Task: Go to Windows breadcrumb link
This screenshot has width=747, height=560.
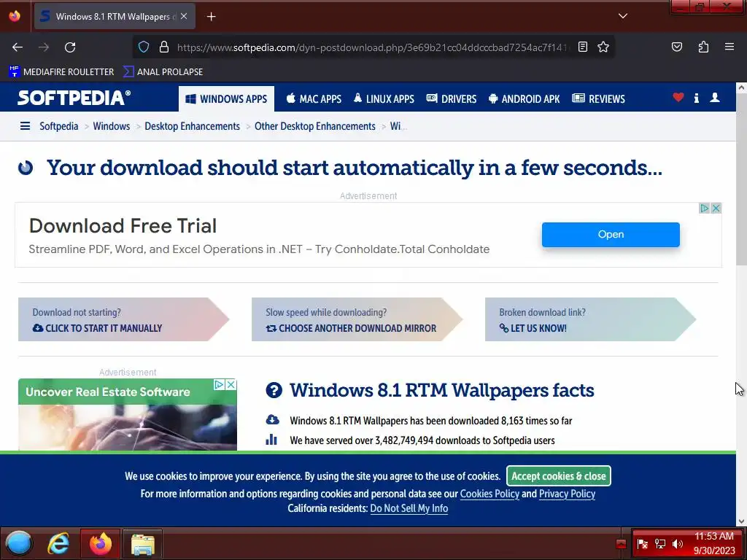Action: (112, 126)
